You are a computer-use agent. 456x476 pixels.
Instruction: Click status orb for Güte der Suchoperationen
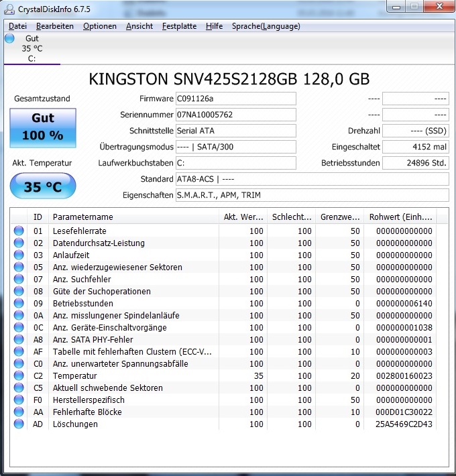(19, 291)
